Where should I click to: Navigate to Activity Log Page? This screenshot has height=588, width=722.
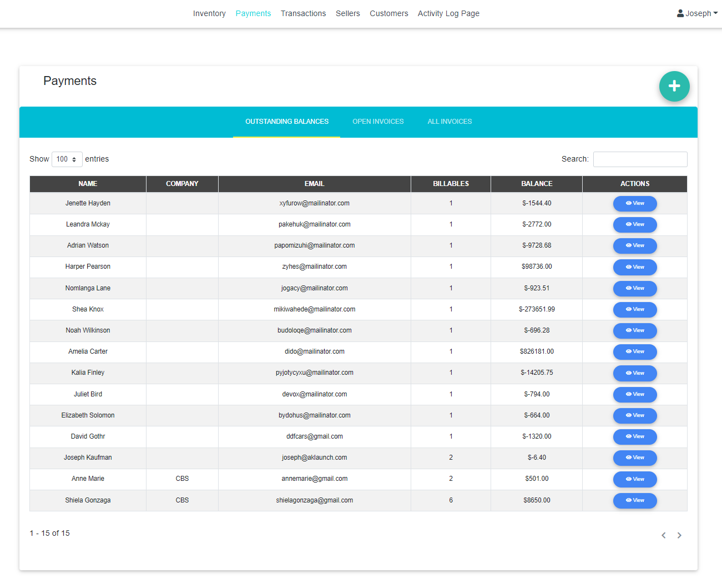(x=448, y=13)
